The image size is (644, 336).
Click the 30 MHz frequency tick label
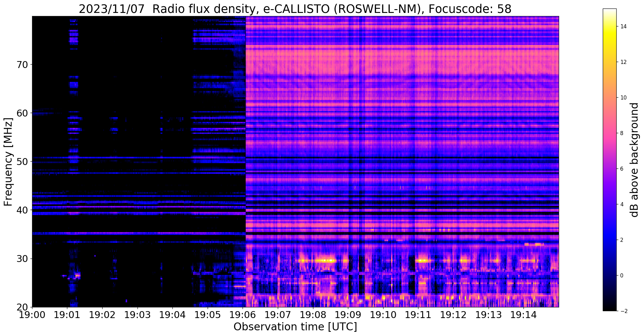click(x=22, y=259)
